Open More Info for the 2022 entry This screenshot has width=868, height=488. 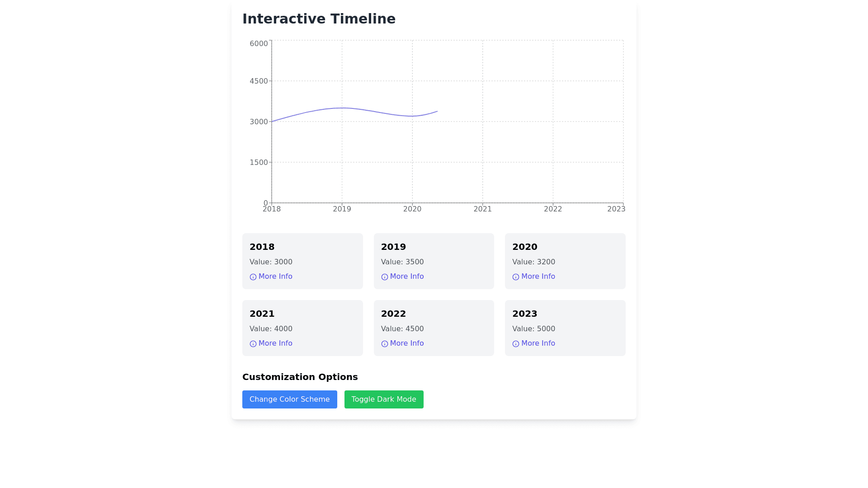point(406,343)
